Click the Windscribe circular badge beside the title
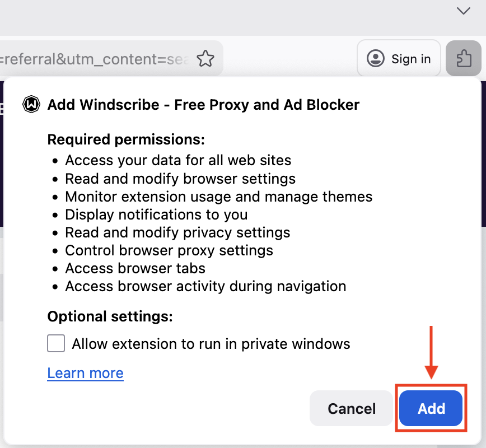486x448 pixels. tap(31, 105)
